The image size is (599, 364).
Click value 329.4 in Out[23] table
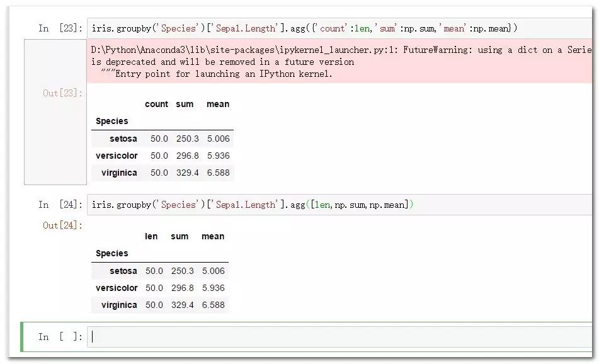tap(187, 173)
